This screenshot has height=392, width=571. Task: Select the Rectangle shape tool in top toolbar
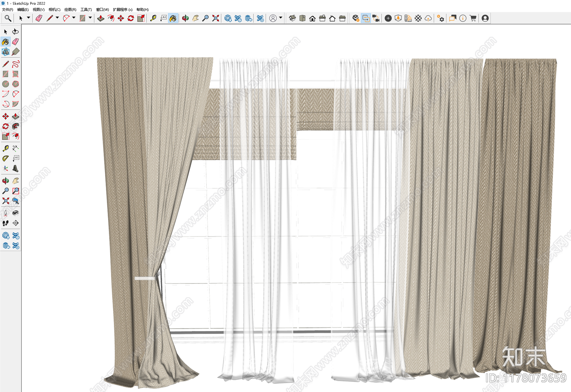coord(82,18)
